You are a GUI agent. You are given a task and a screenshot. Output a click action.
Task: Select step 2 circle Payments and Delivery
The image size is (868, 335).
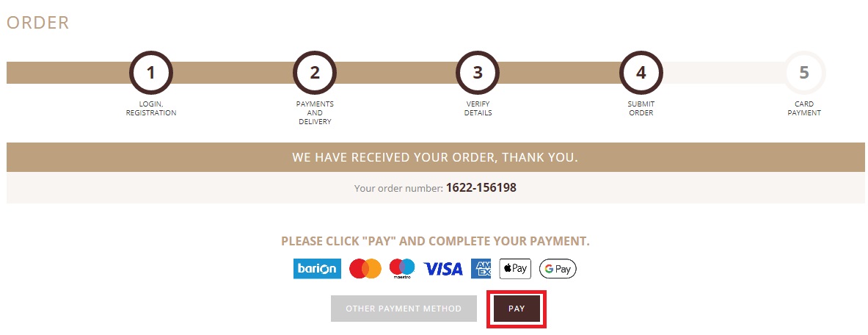coord(315,73)
